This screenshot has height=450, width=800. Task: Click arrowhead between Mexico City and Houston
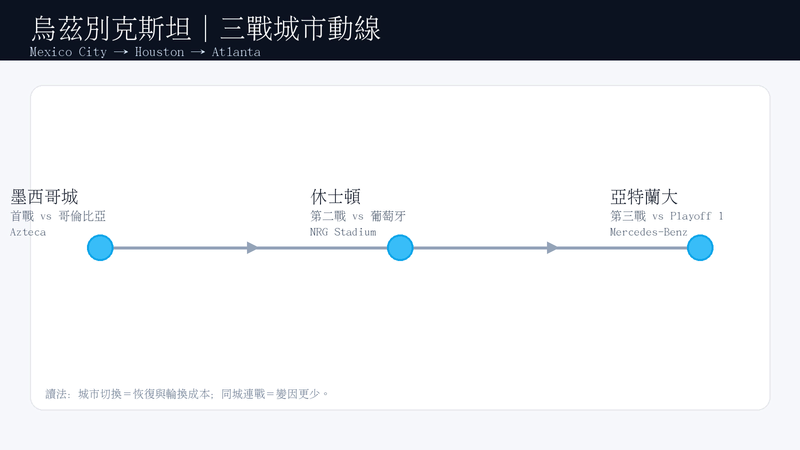(252, 248)
